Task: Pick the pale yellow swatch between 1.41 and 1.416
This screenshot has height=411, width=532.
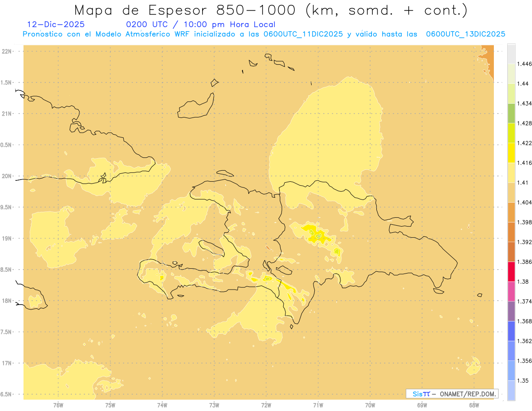Action: (511, 172)
